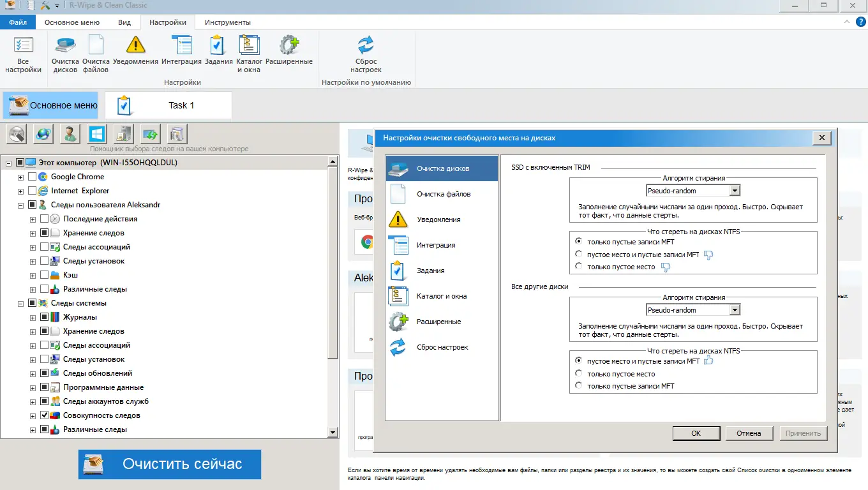The height and width of the screenshot is (490, 868).
Task: Click the Применить button
Action: pyautogui.click(x=804, y=433)
